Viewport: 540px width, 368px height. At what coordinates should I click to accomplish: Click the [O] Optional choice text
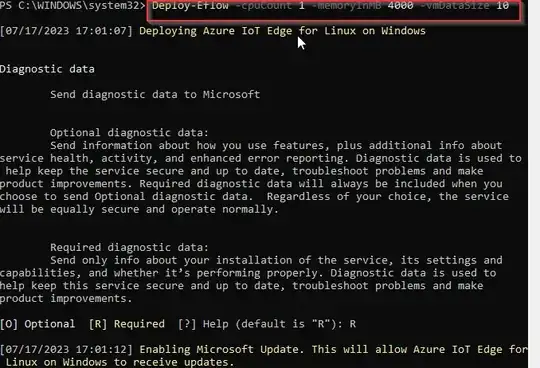point(37,324)
